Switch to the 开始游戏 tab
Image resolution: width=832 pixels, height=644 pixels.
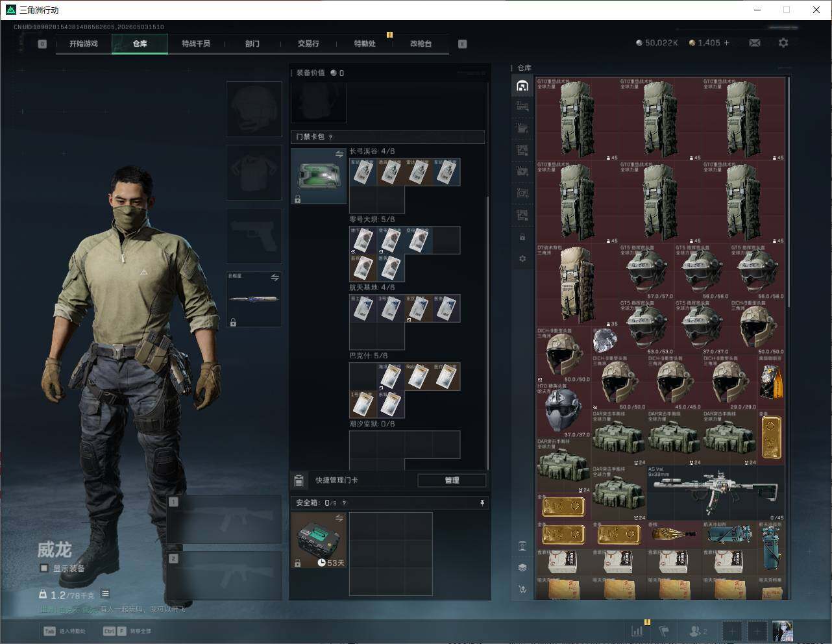pyautogui.click(x=84, y=43)
